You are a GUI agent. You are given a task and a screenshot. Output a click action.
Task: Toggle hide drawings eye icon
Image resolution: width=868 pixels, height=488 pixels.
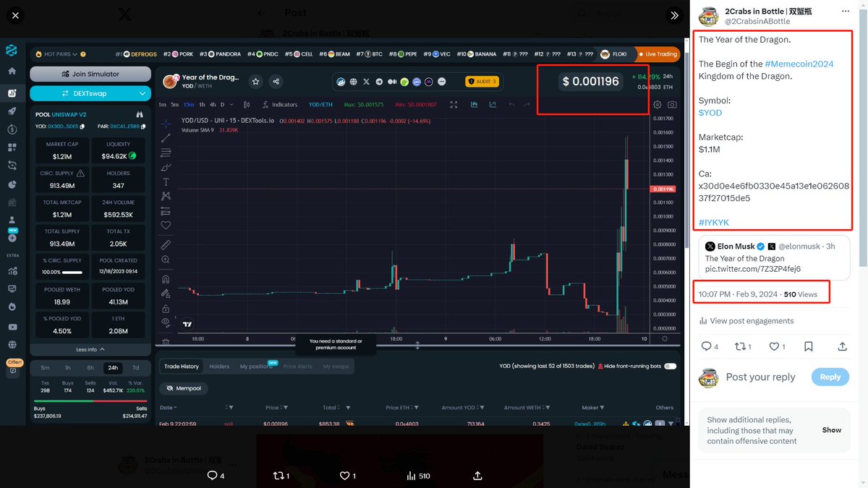click(x=166, y=322)
